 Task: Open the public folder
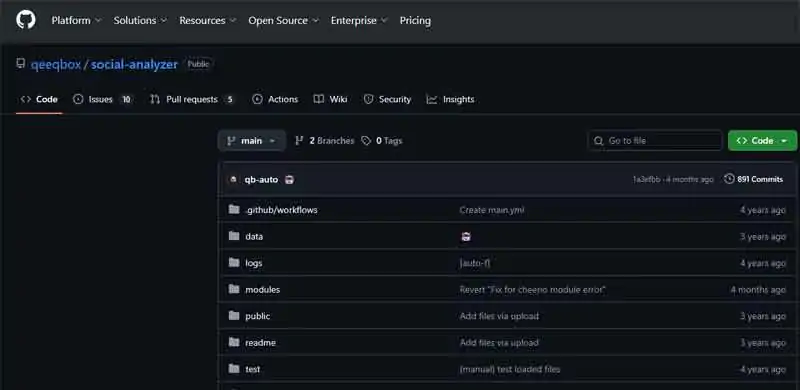(x=258, y=316)
